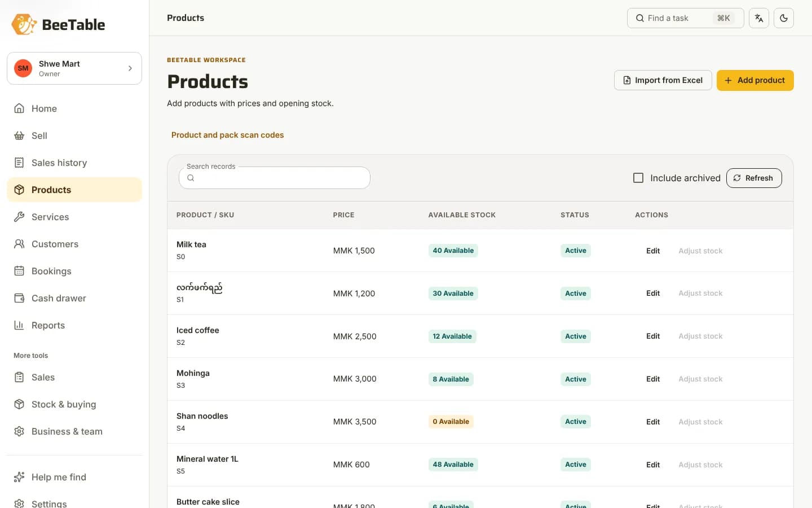Click the Sales history receipt icon
The height and width of the screenshot is (508, 812).
(19, 163)
